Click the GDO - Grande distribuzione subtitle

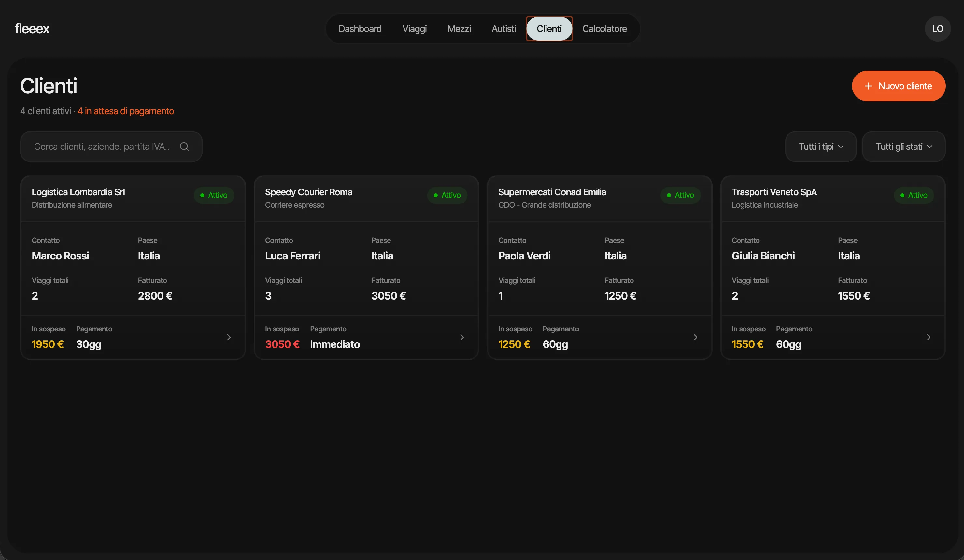(x=545, y=205)
